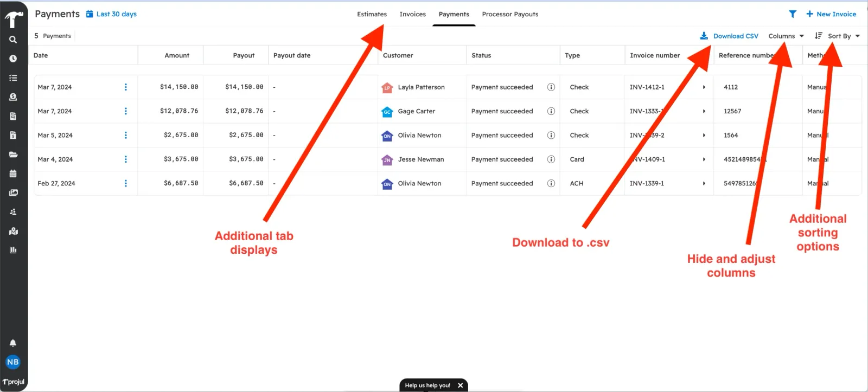Viewport: 868px width, 392px height.
Task: Click customer name Layla Patterson
Action: (422, 87)
